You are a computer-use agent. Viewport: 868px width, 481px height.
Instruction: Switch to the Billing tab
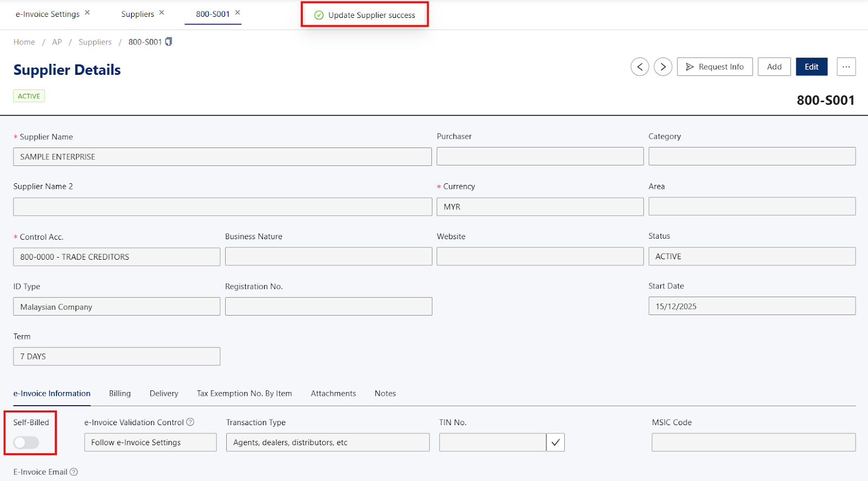pos(120,394)
